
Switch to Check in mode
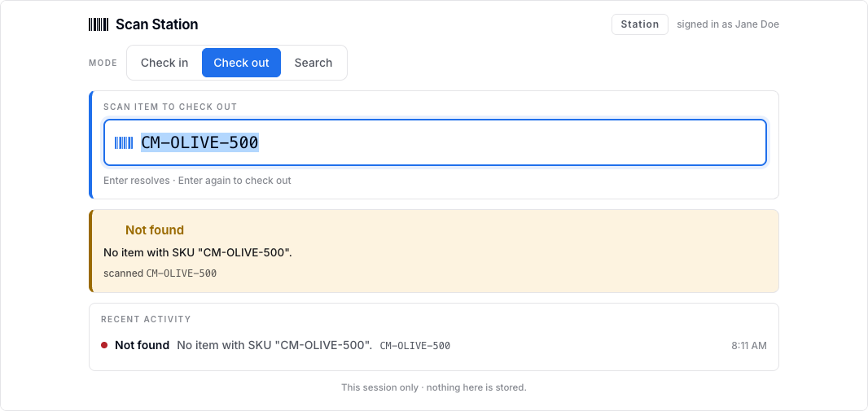point(164,63)
